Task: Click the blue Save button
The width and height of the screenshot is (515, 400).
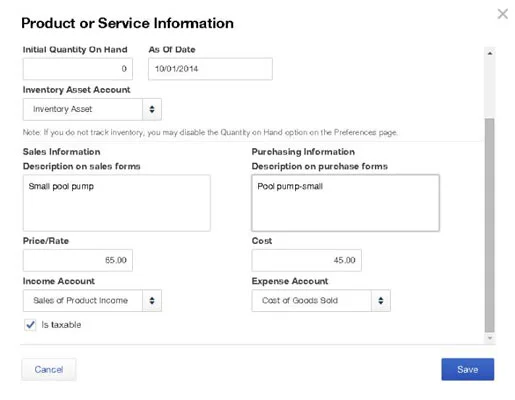Action: click(x=468, y=369)
